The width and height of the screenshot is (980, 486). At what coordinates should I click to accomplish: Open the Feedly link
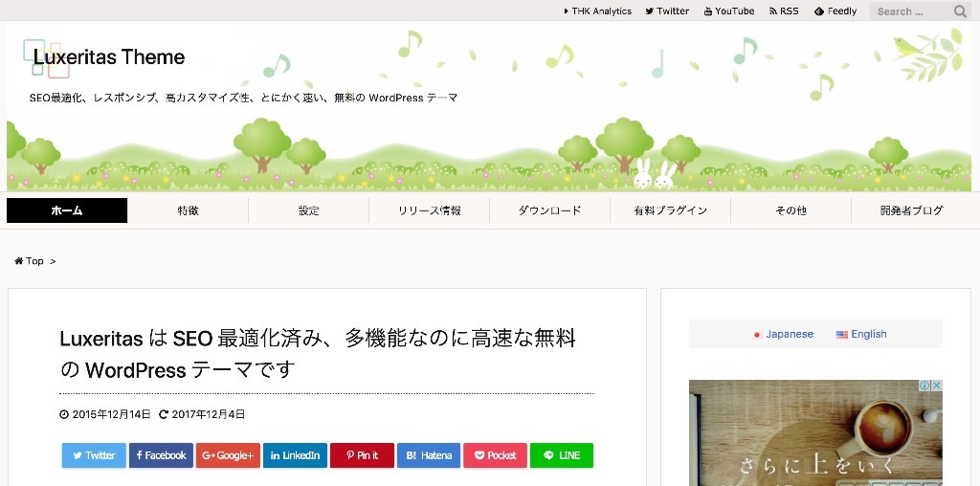point(835,11)
